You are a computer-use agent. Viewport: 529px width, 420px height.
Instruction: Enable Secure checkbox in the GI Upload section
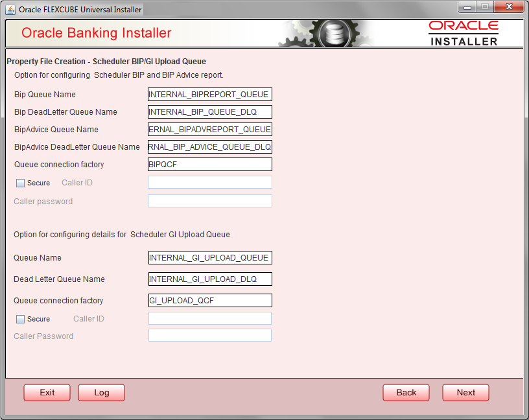(20, 319)
